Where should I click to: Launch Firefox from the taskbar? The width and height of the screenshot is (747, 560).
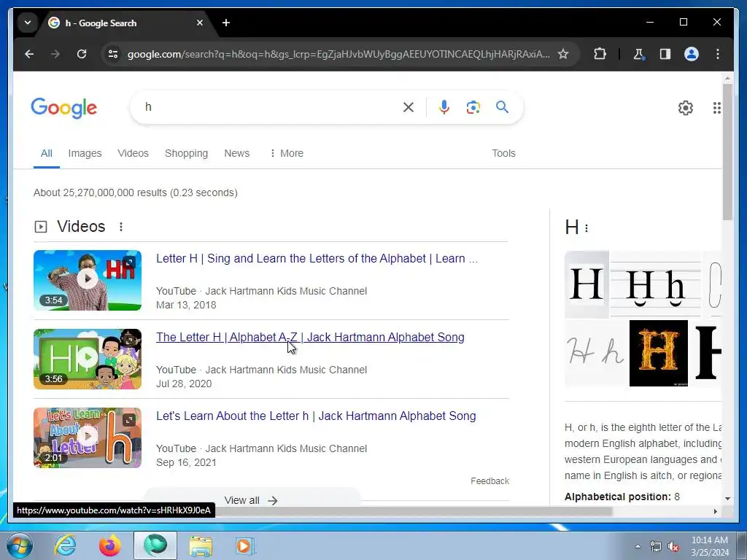point(109,545)
